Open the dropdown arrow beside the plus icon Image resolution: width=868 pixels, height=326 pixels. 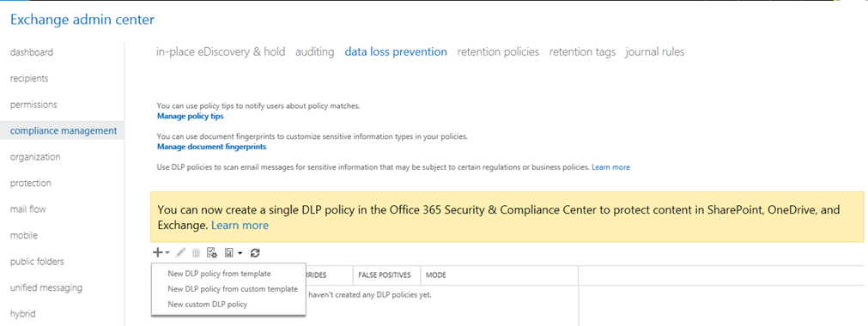coord(167,253)
